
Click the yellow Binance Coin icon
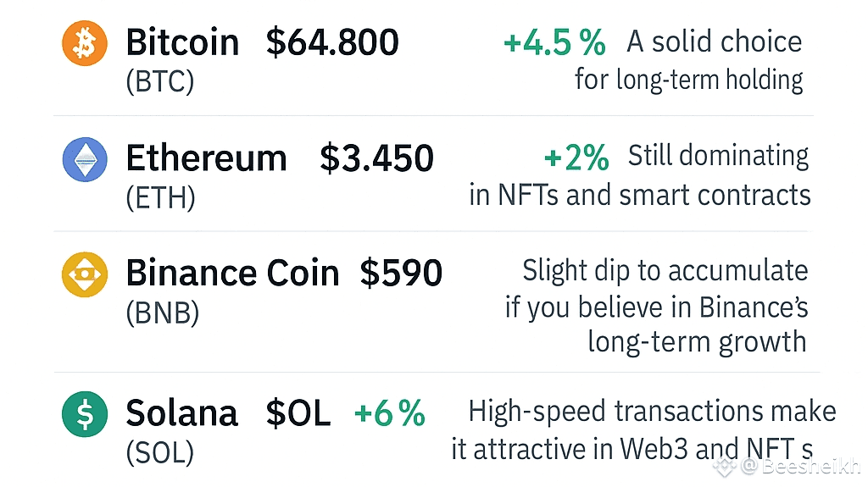[85, 274]
